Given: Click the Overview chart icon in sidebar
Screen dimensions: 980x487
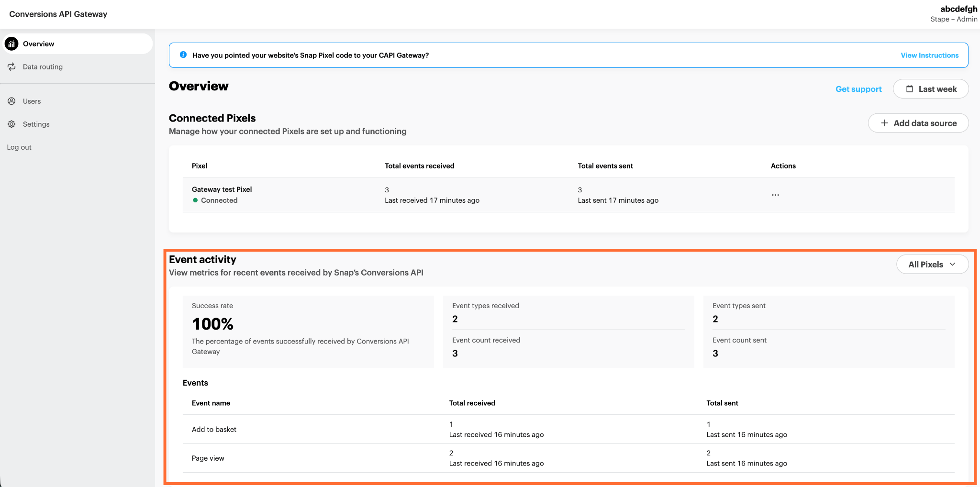Looking at the screenshot, I should tap(11, 44).
